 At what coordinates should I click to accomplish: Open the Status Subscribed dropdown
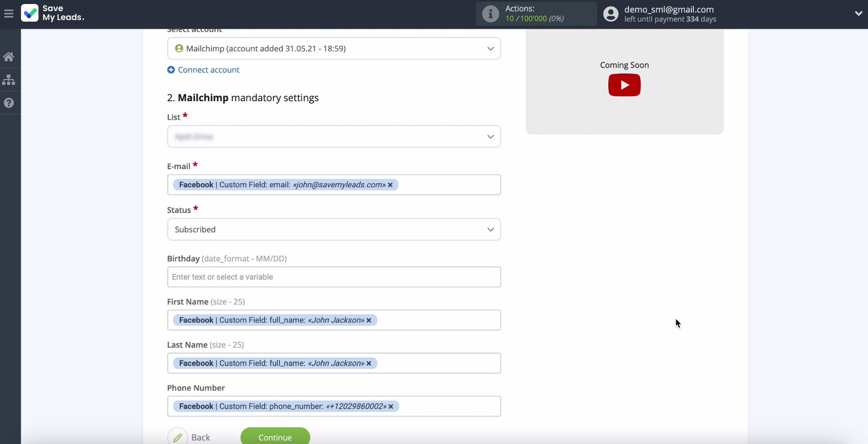334,229
